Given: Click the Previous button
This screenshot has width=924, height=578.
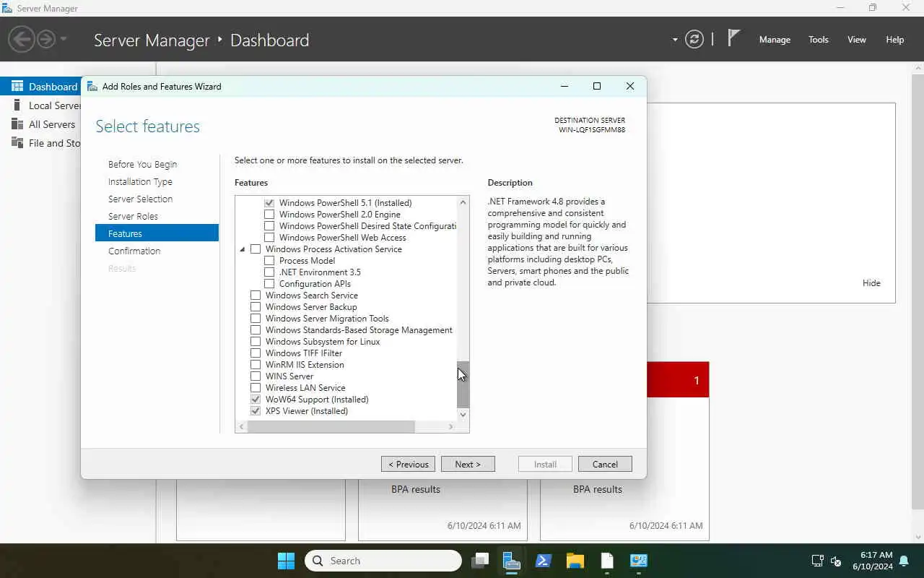Looking at the screenshot, I should point(408,464).
